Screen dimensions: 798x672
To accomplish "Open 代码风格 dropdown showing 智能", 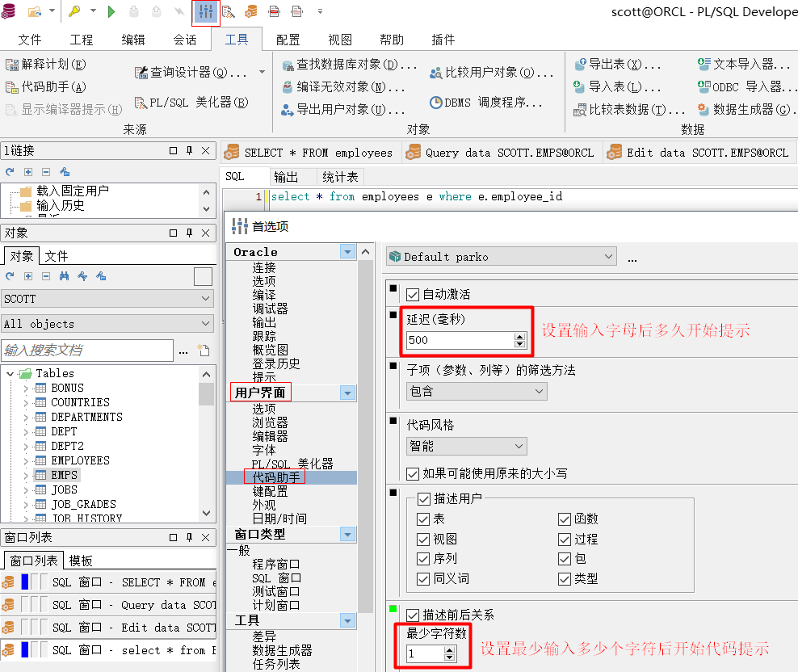I will tap(467, 447).
